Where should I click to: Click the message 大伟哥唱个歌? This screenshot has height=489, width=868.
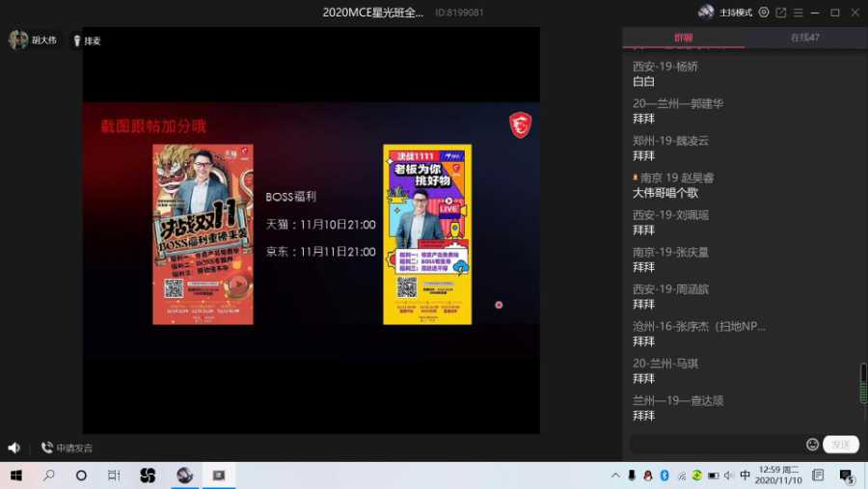(665, 193)
